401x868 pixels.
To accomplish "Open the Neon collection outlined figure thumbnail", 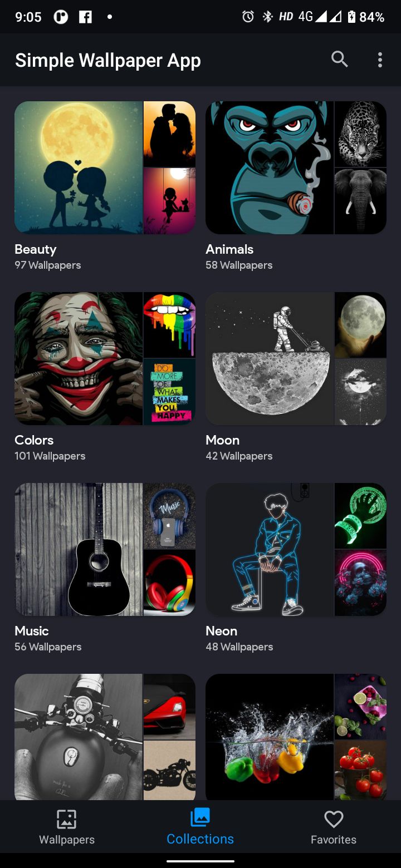I will pyautogui.click(x=270, y=550).
